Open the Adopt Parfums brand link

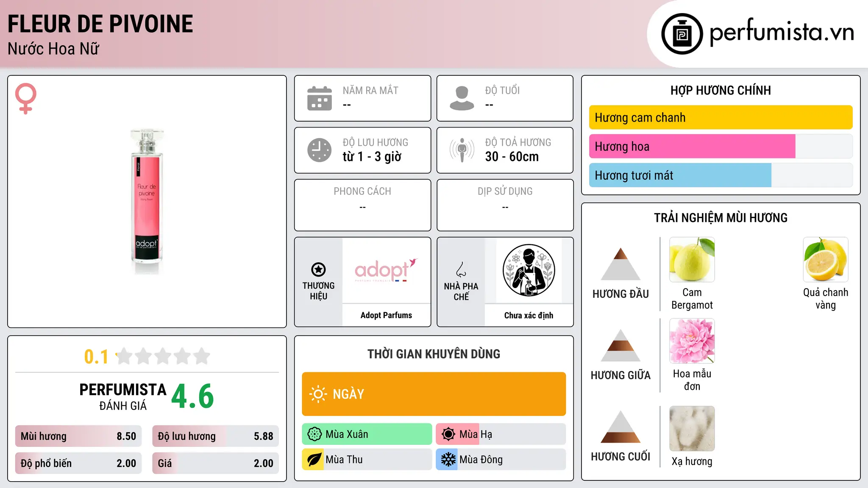(x=386, y=315)
